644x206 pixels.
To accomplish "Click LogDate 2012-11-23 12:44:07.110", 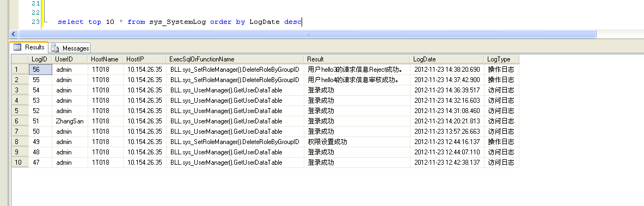I will (x=447, y=152).
